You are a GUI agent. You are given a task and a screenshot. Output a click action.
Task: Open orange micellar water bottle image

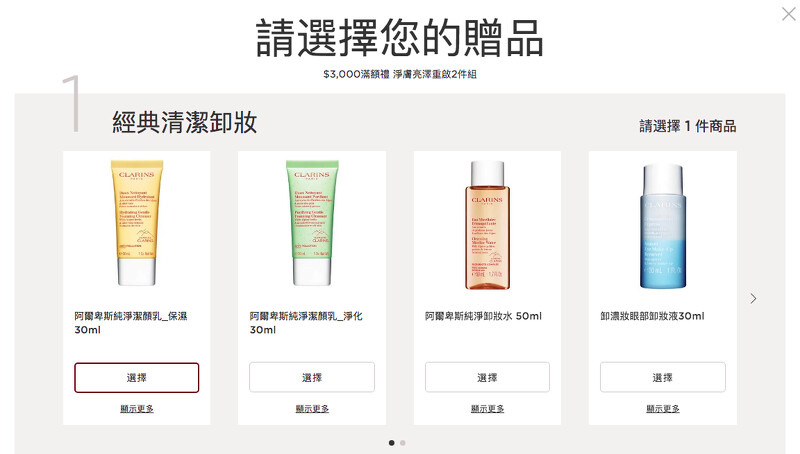487,225
